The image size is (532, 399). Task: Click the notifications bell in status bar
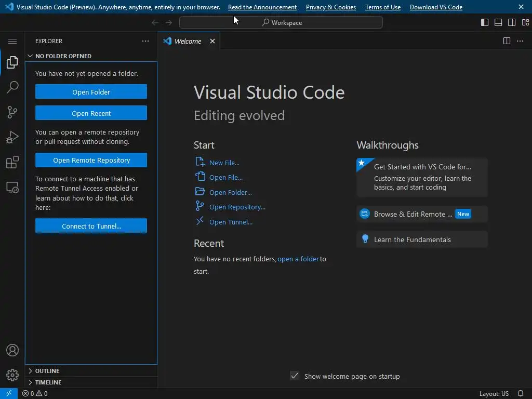pyautogui.click(x=520, y=393)
